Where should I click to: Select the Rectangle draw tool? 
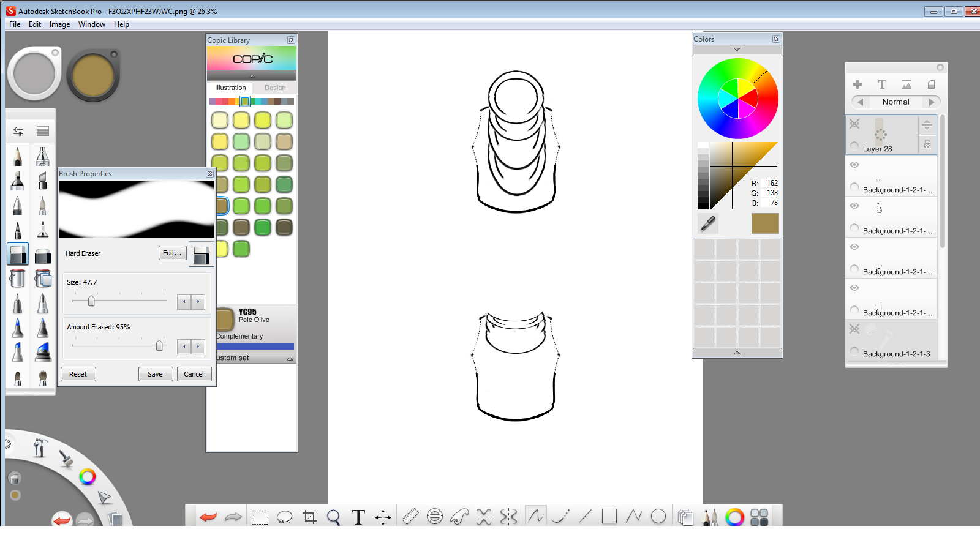click(x=609, y=517)
